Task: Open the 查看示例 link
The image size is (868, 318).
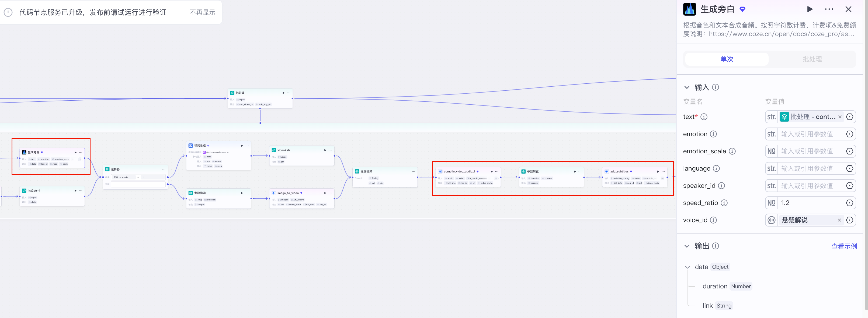Action: [844, 246]
